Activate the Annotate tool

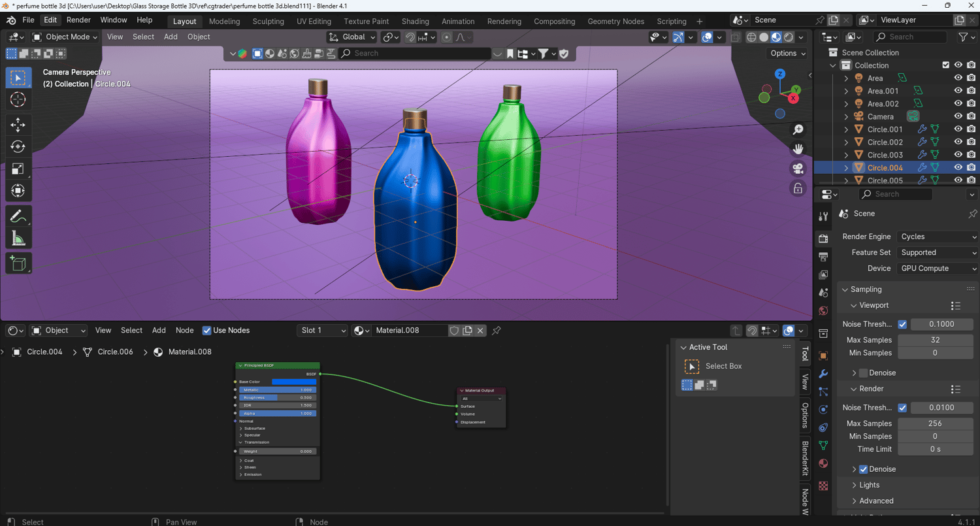pos(18,216)
